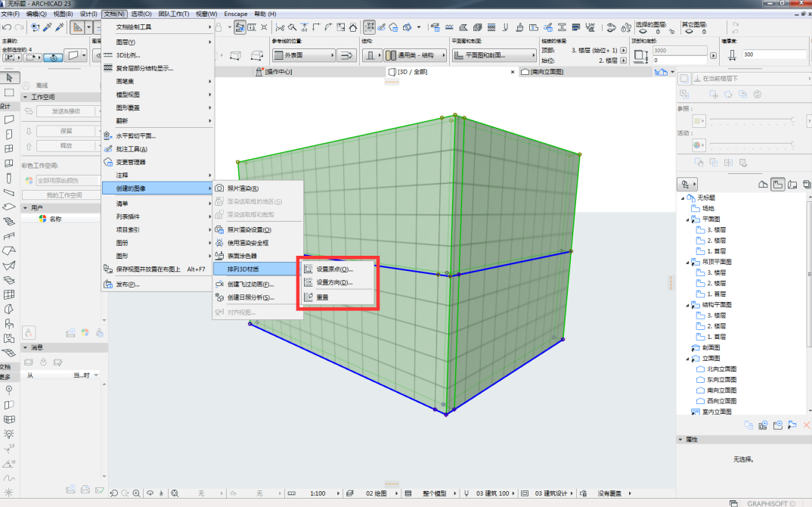This screenshot has width=812, height=507.
Task: Click the eye icon under 其它图层
Action: coord(689,32)
